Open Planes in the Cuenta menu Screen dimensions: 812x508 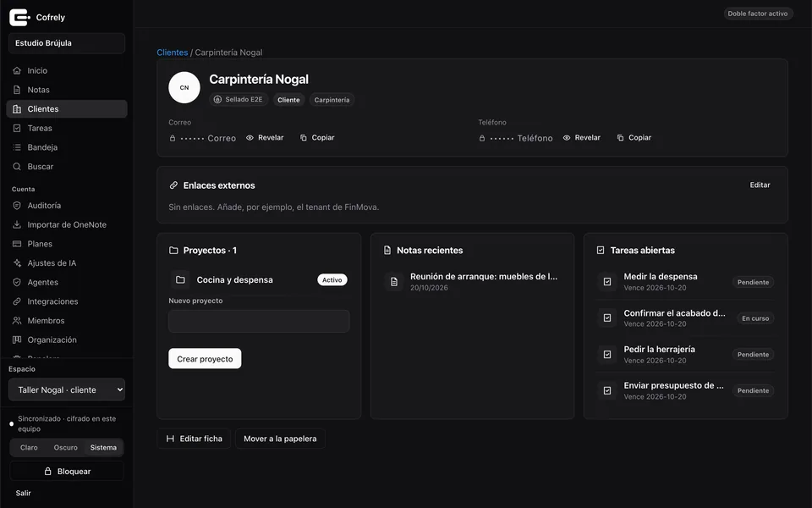(x=67, y=244)
